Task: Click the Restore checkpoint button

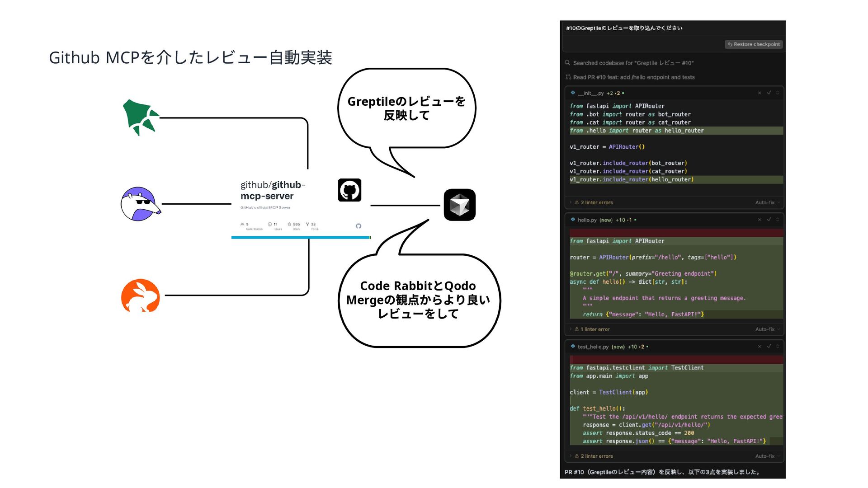Action: click(754, 44)
